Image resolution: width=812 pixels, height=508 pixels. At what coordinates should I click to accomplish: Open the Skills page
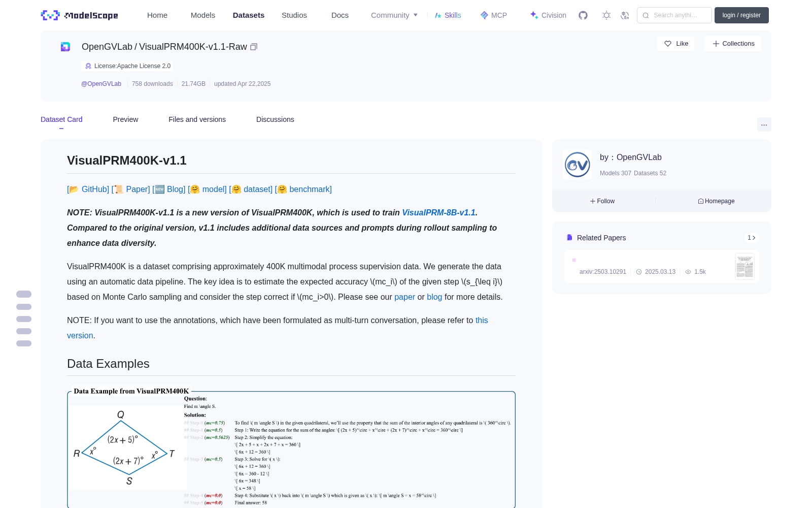[448, 15]
